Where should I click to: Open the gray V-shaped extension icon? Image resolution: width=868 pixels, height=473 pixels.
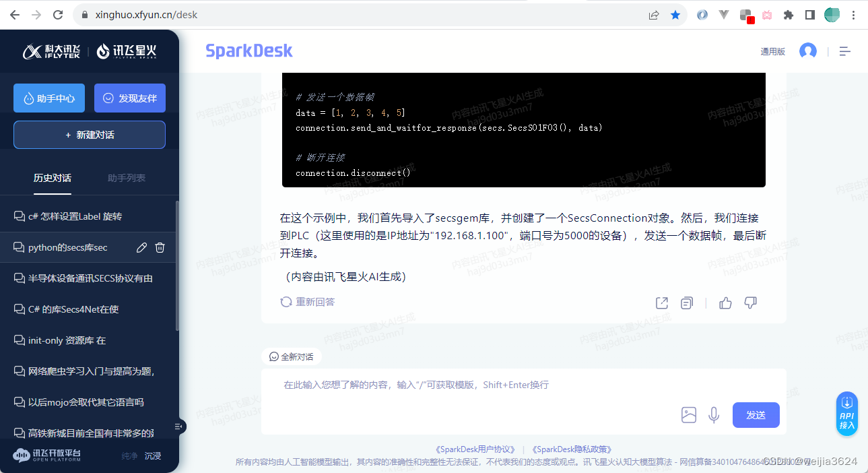(x=724, y=14)
